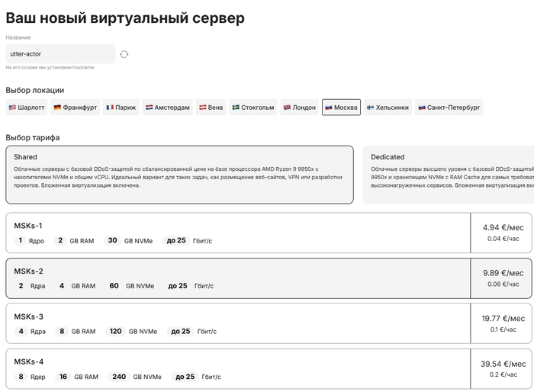This screenshot has width=534, height=392.
Task: Click the regenerate server name icon
Action: 124,54
